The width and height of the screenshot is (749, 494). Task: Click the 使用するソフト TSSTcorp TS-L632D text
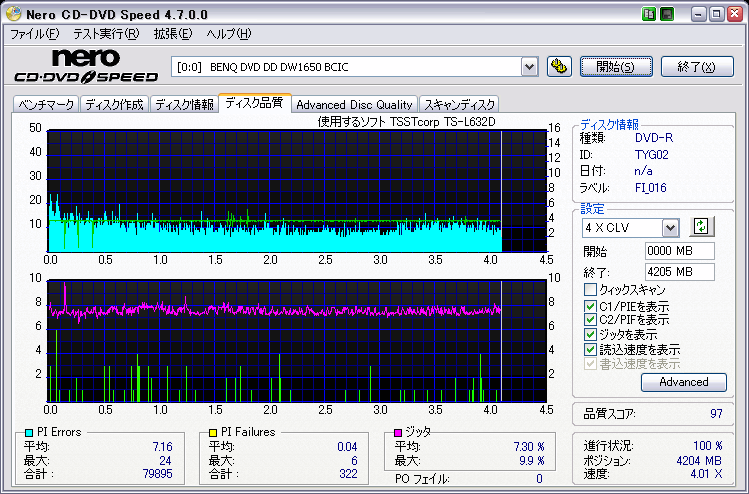pyautogui.click(x=407, y=122)
